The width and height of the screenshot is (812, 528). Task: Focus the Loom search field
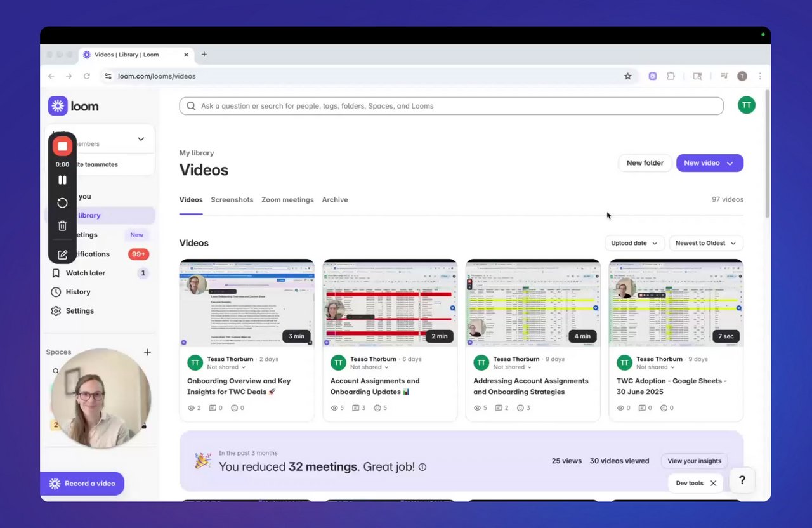[451, 106]
